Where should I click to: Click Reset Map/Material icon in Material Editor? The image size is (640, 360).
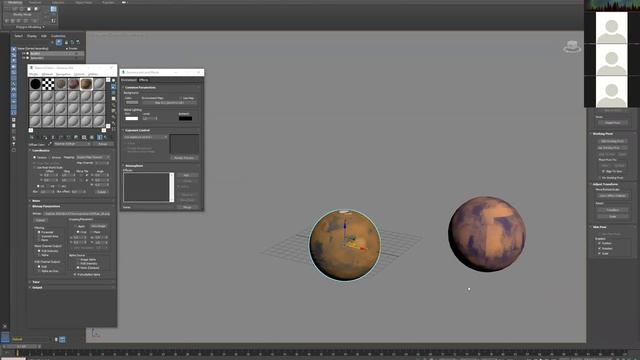tap(53, 138)
